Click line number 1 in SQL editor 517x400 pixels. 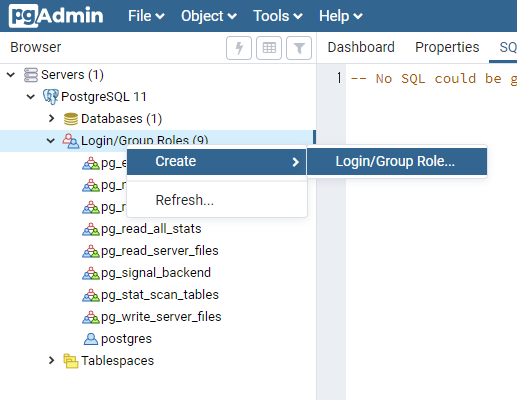[x=339, y=78]
